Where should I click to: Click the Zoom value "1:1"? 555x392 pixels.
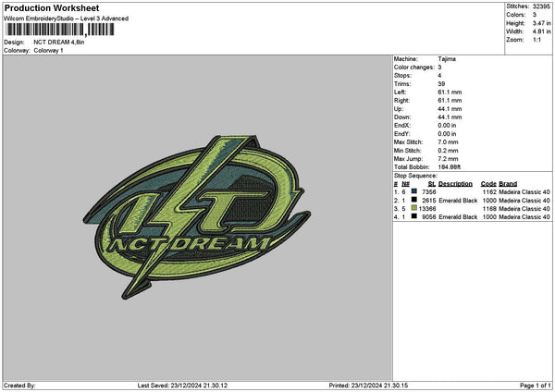(x=536, y=40)
